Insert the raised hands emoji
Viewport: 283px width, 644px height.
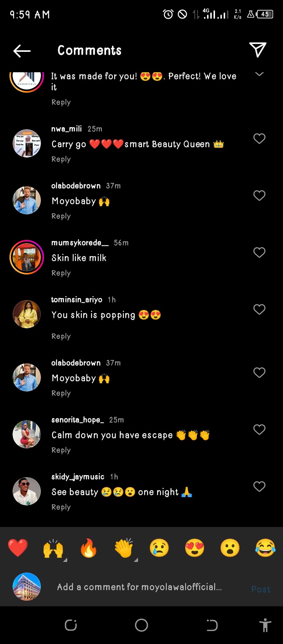point(53,548)
